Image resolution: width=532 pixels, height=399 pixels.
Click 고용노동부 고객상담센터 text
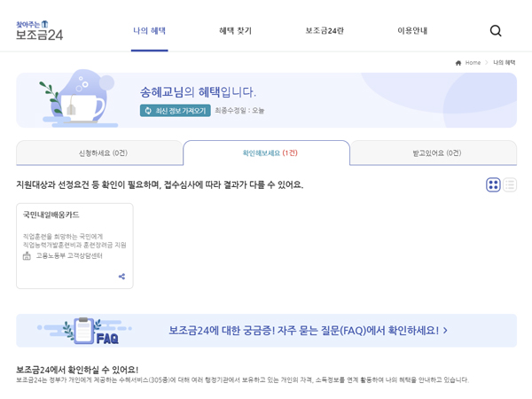(69, 256)
